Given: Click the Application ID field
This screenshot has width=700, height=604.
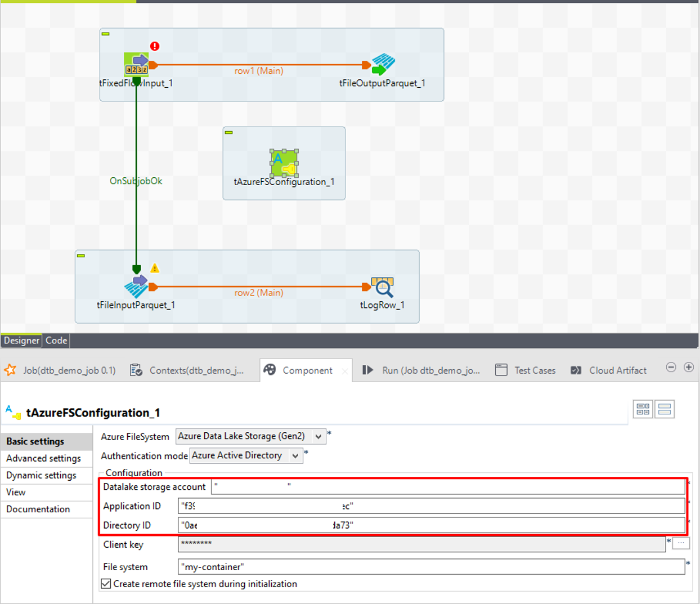Looking at the screenshot, I should 432,506.
